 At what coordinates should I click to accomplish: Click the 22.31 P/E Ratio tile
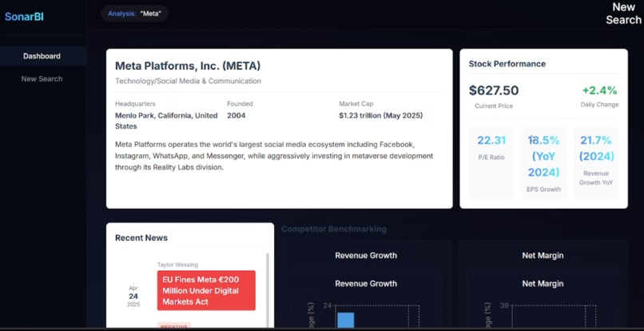(491, 163)
